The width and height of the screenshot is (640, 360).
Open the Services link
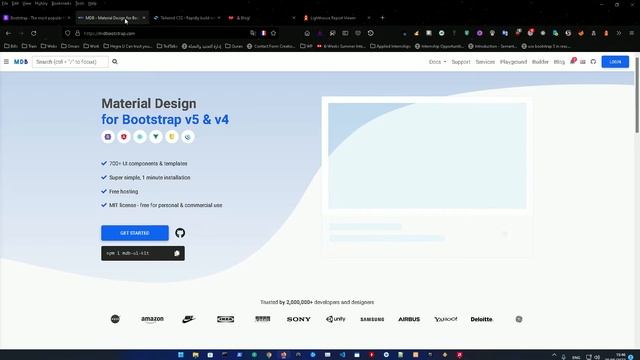(x=485, y=62)
